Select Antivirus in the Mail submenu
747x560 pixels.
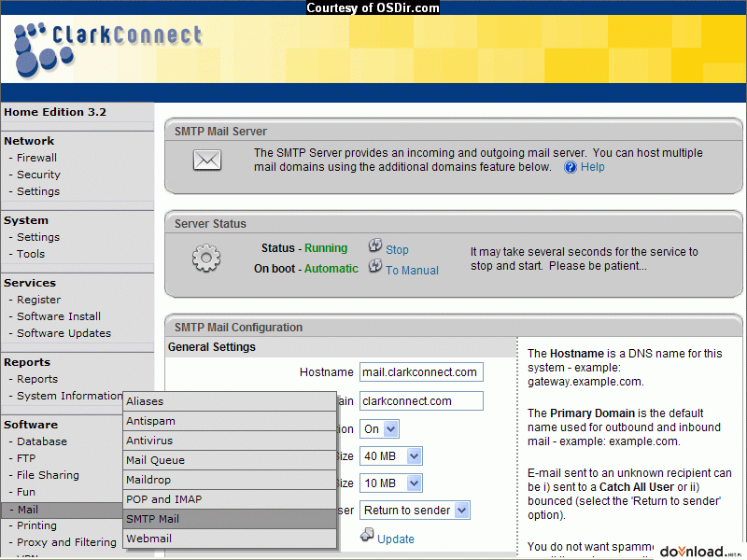click(x=230, y=441)
